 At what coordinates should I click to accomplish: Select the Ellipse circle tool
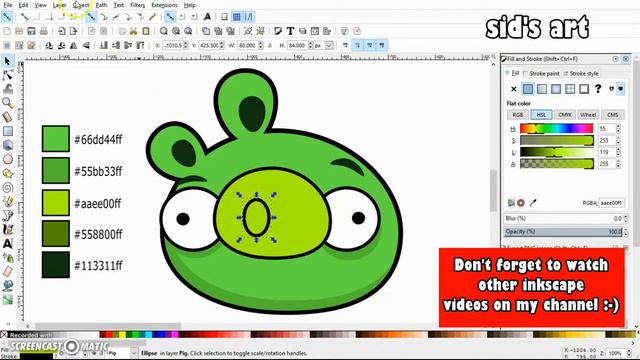point(7,159)
